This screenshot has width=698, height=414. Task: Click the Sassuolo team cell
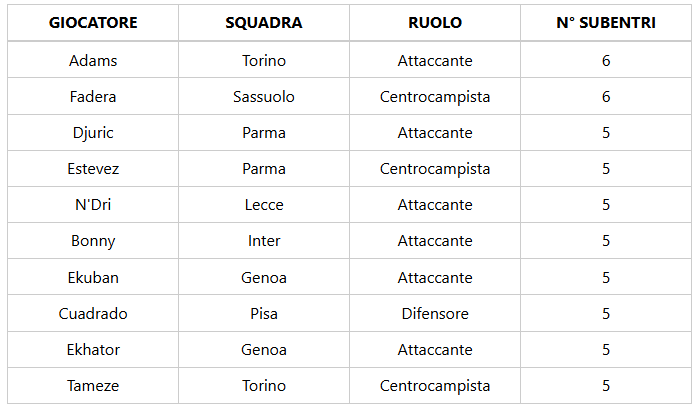[x=264, y=97]
